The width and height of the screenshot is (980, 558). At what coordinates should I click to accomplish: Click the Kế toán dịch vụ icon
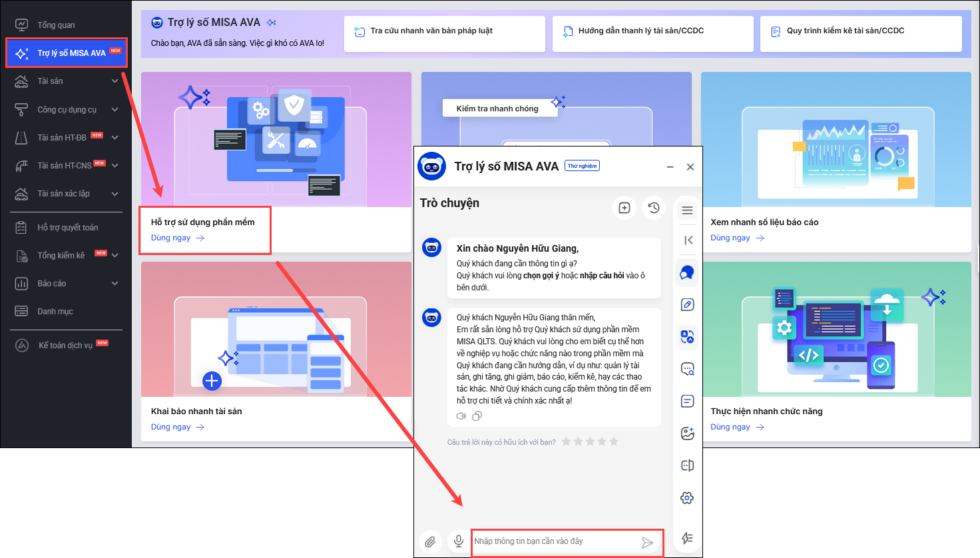pyautogui.click(x=22, y=345)
